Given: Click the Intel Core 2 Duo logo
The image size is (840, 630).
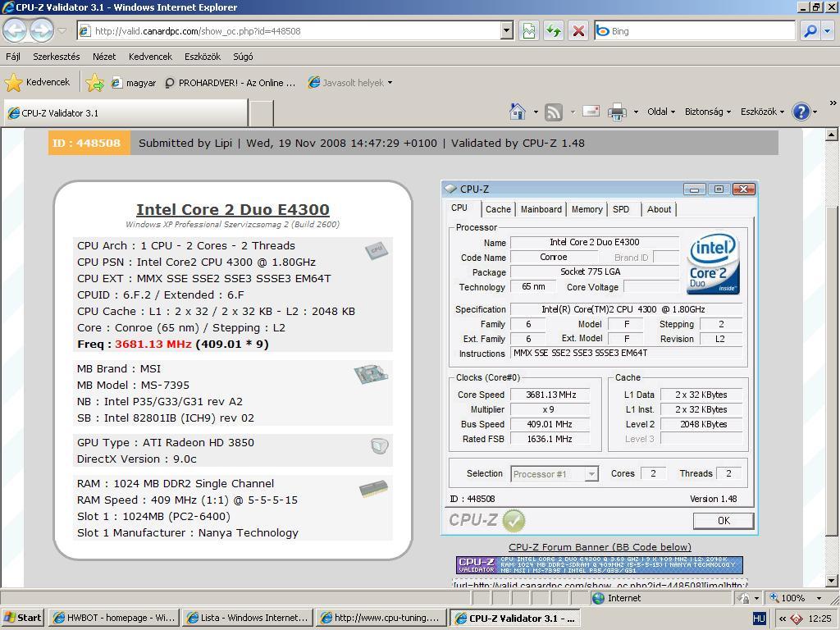Looking at the screenshot, I should [x=713, y=264].
